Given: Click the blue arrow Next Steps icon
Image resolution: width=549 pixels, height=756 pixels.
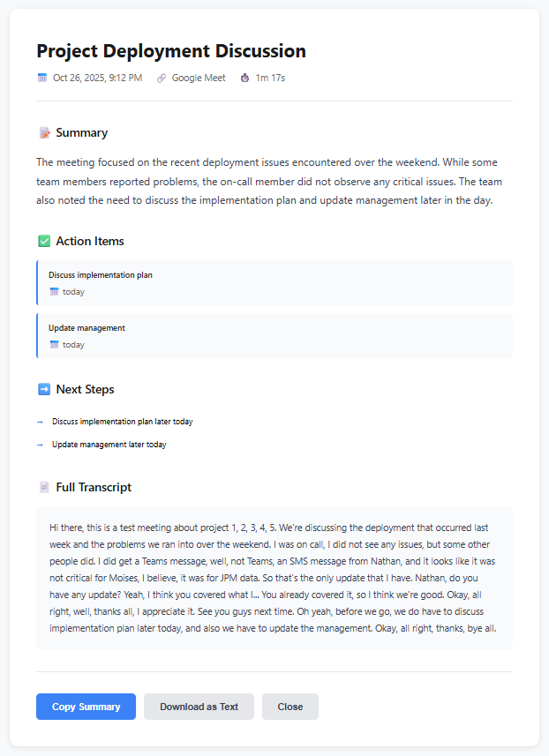Looking at the screenshot, I should point(44,389).
